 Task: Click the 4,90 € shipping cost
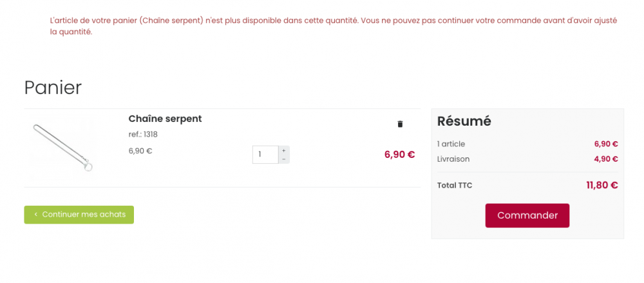[x=605, y=159]
